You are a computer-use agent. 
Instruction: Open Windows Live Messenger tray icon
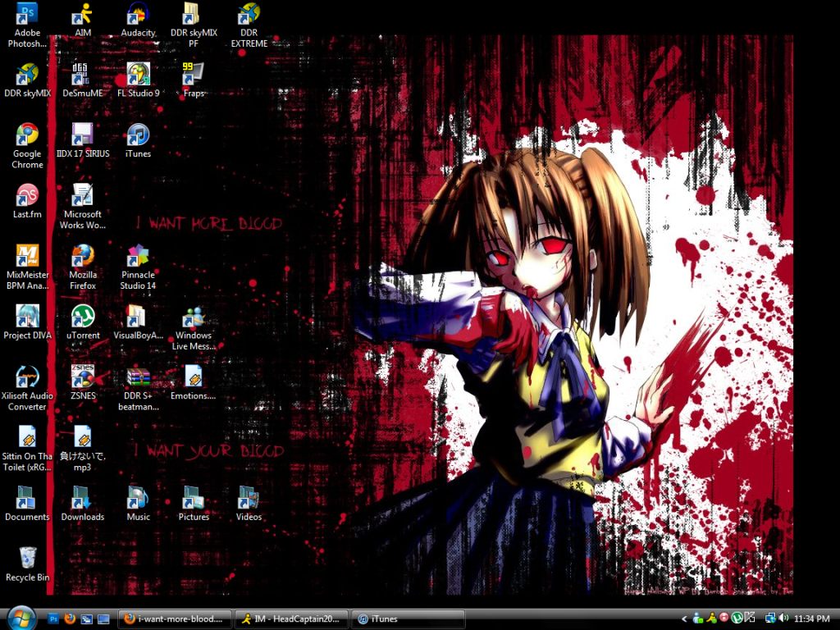coord(698,619)
